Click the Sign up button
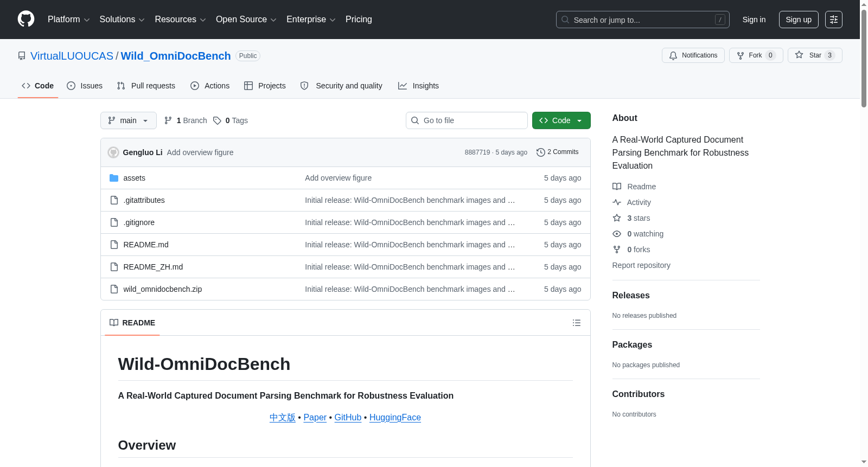The height and width of the screenshot is (467, 868). pyautogui.click(x=799, y=20)
